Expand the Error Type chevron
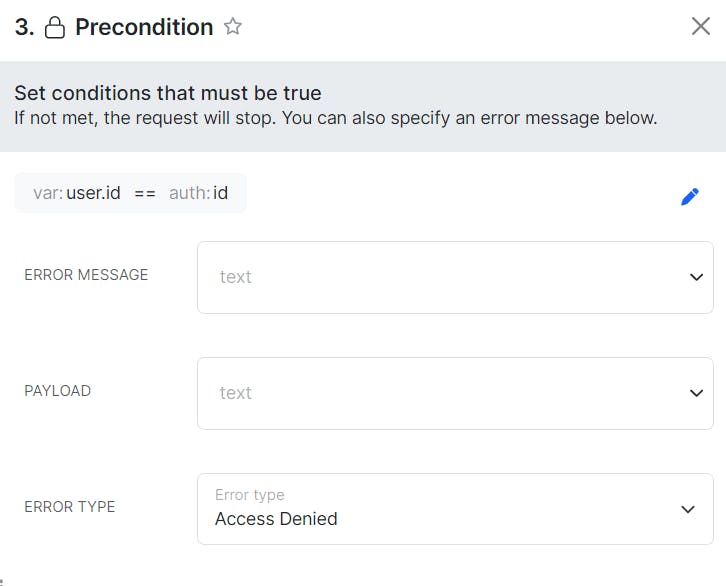Image resolution: width=726 pixels, height=586 pixels. tap(688, 509)
